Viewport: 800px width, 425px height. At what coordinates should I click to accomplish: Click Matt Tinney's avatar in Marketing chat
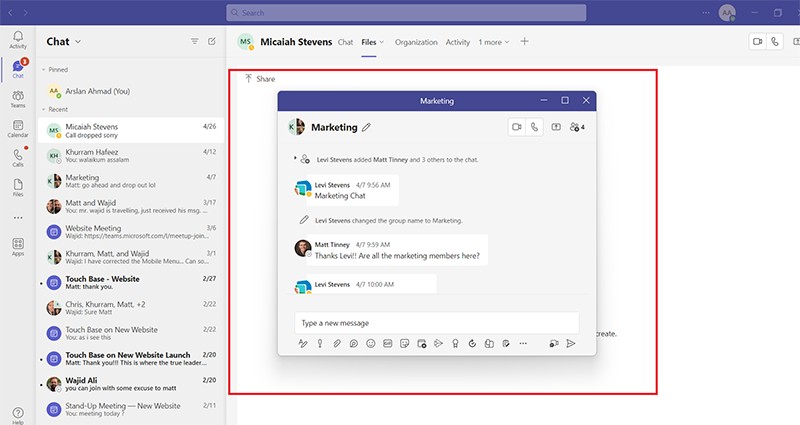(x=303, y=248)
